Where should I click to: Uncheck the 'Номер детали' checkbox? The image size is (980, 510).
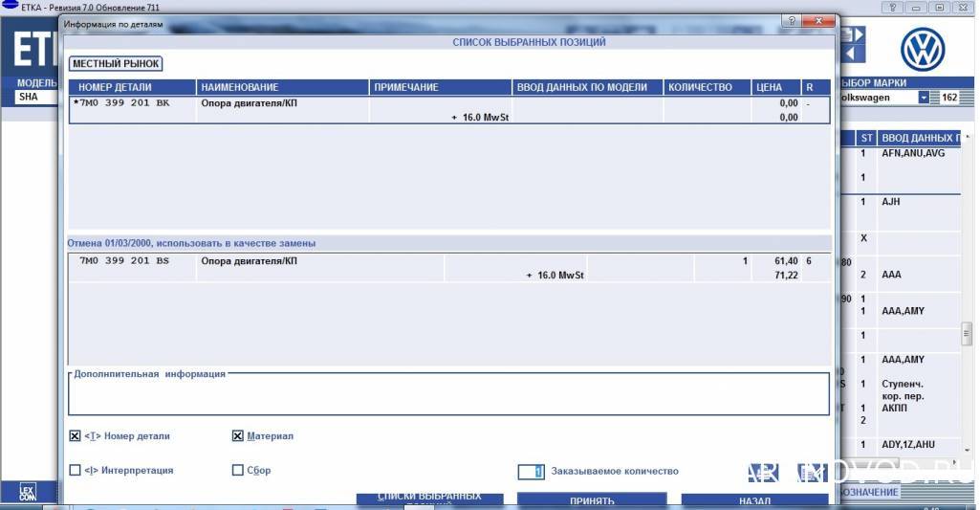(x=76, y=436)
